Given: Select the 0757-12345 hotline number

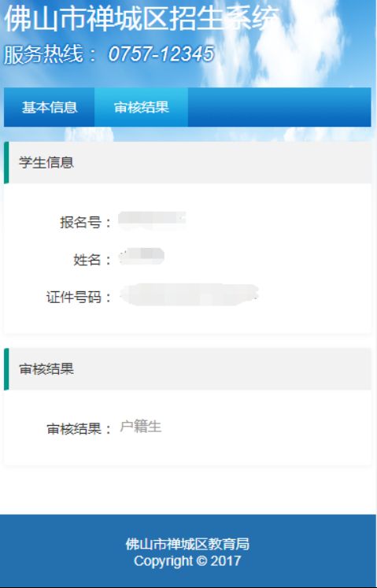Looking at the screenshot, I should 161,54.
